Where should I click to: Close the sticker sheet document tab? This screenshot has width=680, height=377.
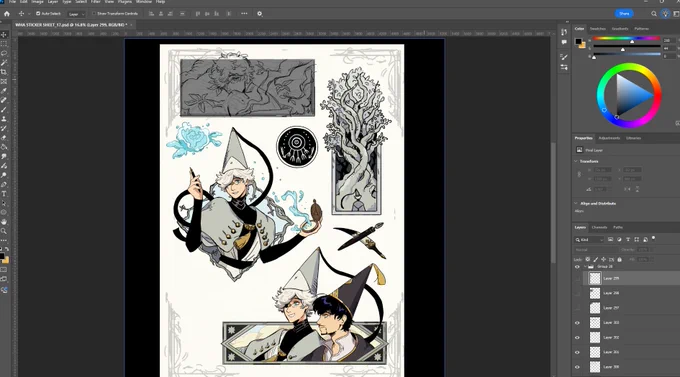coord(131,25)
